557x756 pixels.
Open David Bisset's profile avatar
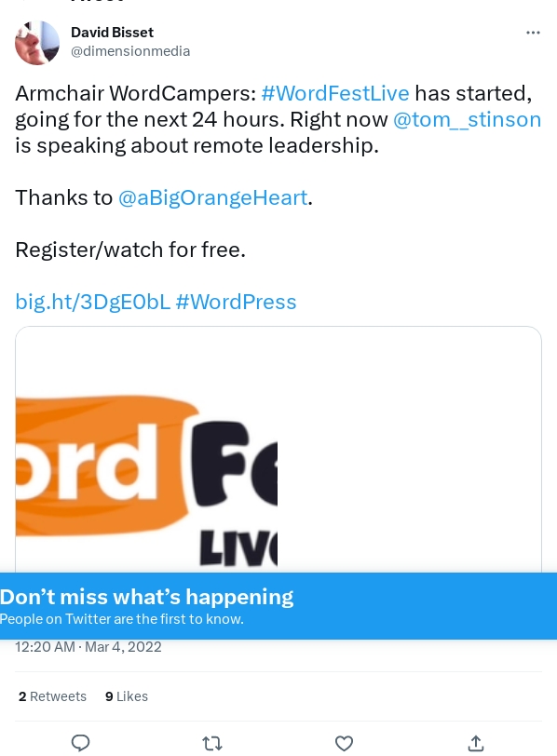tap(37, 43)
